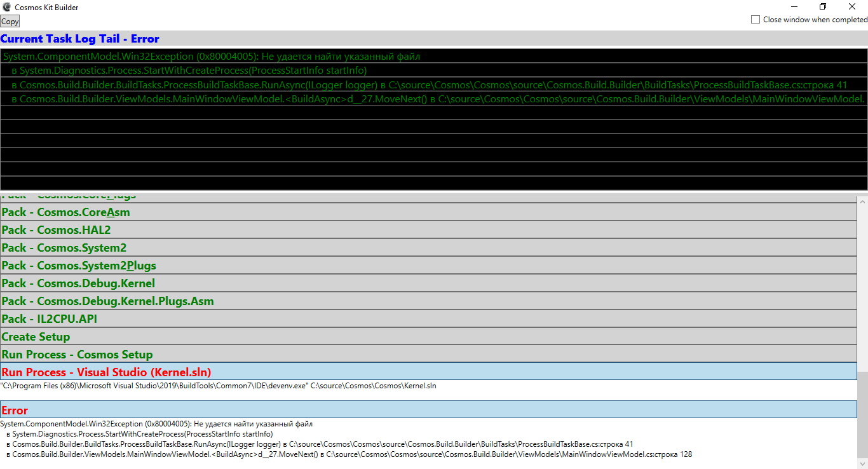Click the Win32Exception message in the log tail

[x=210, y=56]
